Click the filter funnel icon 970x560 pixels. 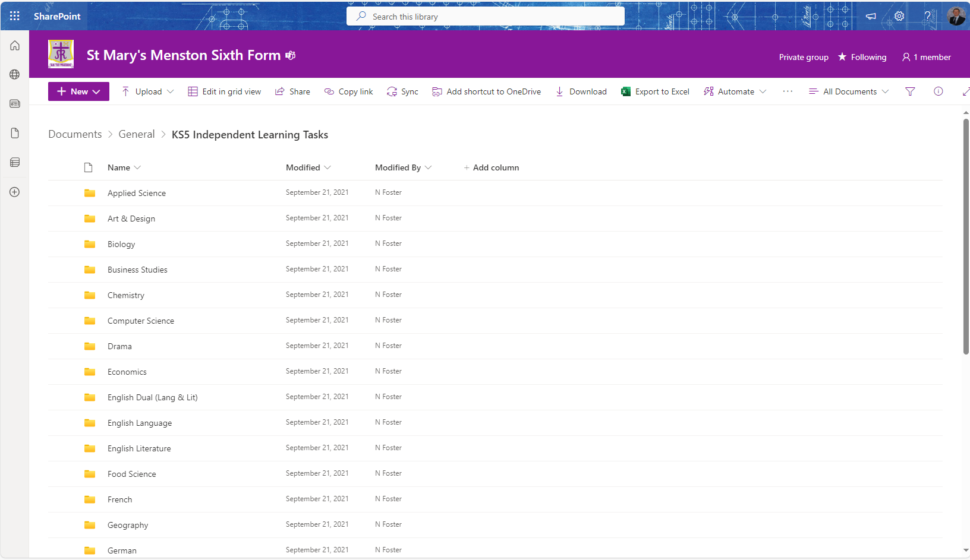910,91
